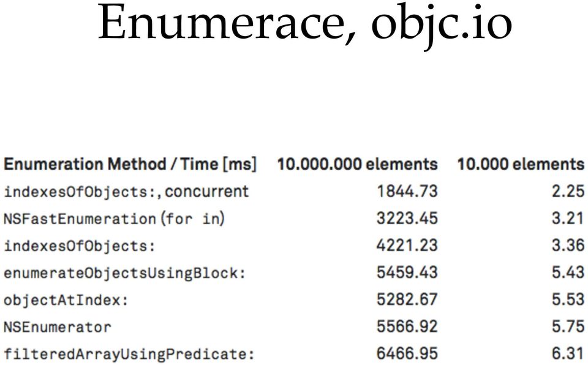Click the 'NSFastEnumeration (for in)' row label
This screenshot has height=365, width=588.
point(114,219)
